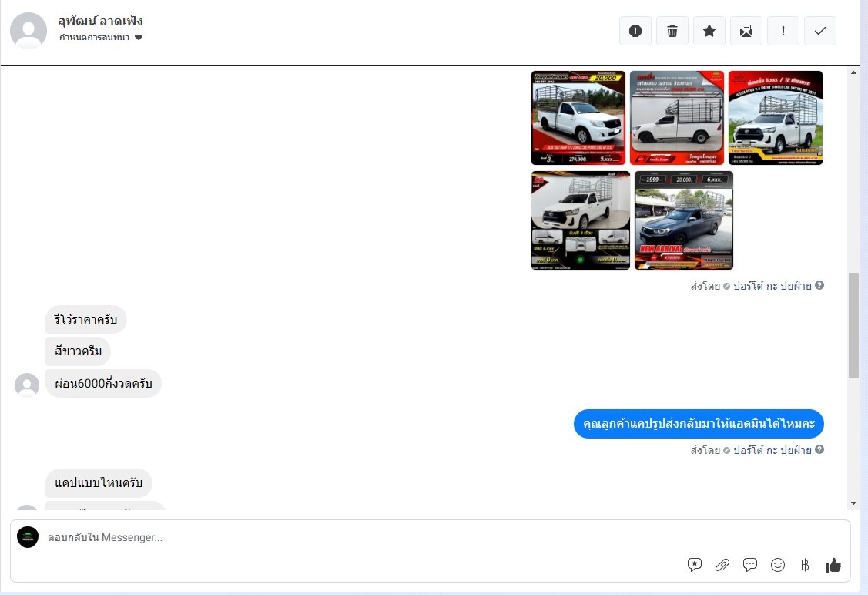This screenshot has width=868, height=595.
Task: Click the customer profile avatar in header
Action: click(x=28, y=31)
